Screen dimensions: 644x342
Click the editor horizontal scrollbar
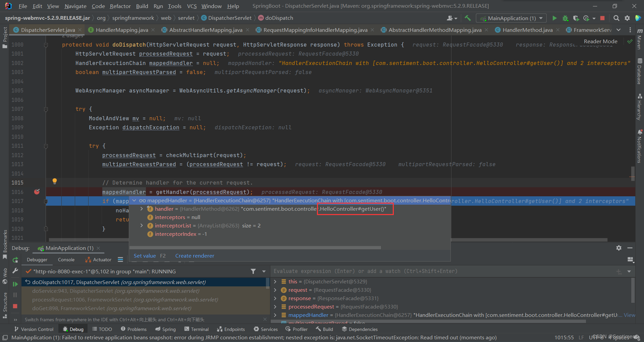(x=328, y=240)
